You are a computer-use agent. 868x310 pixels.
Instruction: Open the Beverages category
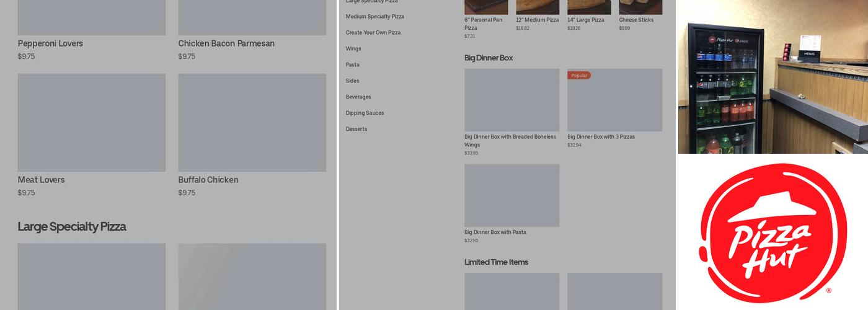point(358,97)
